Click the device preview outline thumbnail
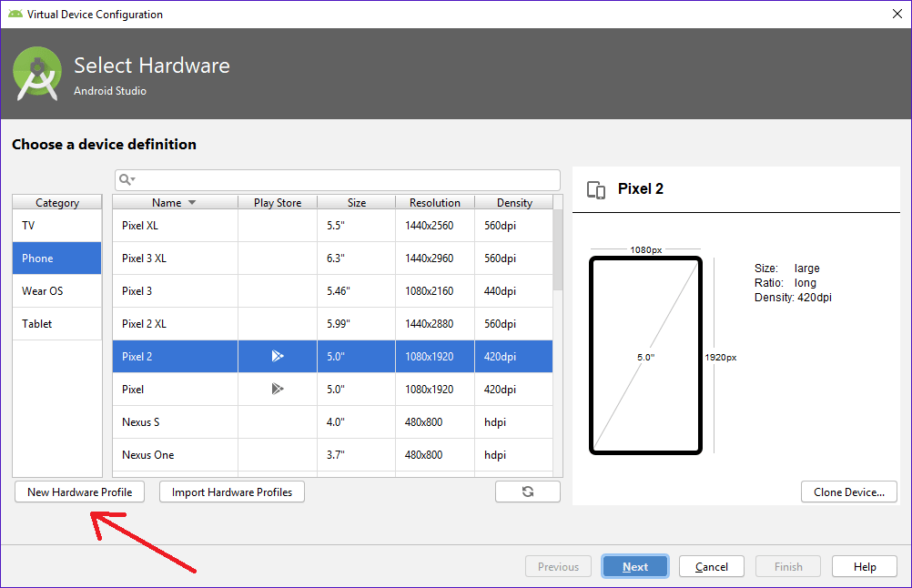 point(645,355)
